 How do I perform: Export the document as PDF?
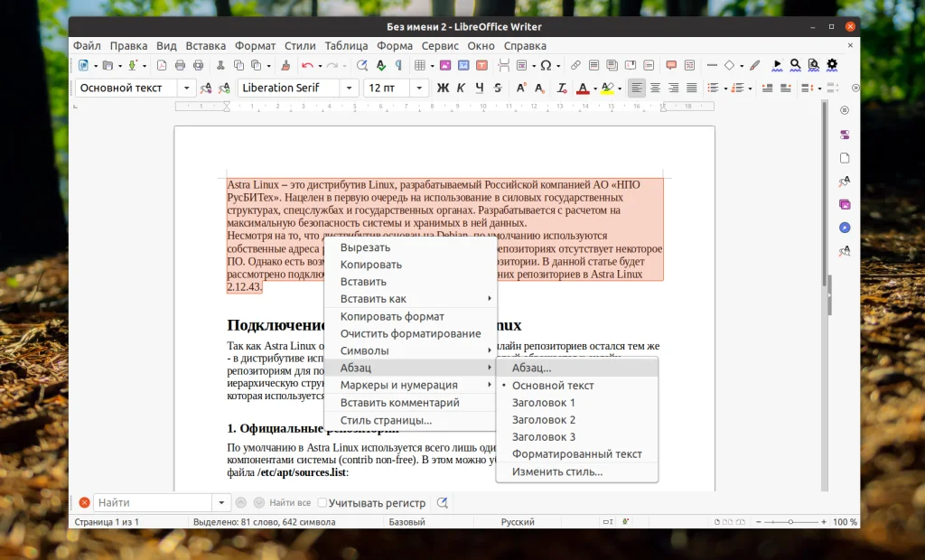pyautogui.click(x=163, y=64)
